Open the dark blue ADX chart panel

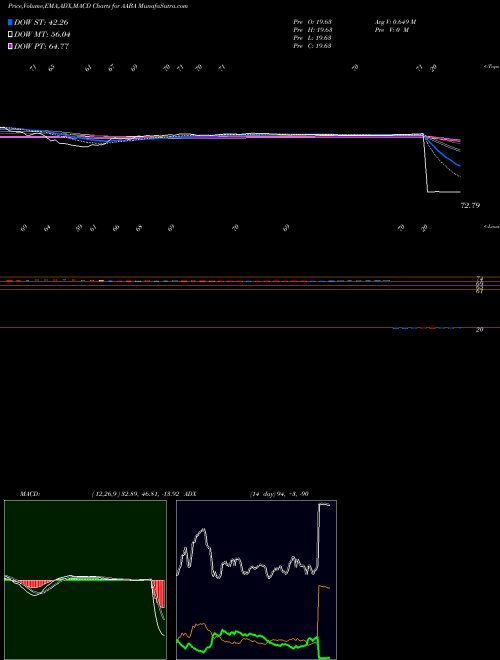point(256,580)
